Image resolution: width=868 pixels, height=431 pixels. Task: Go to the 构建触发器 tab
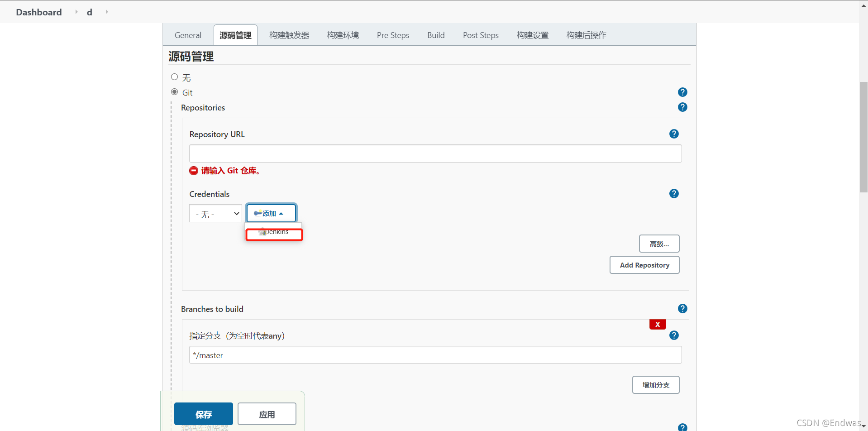click(289, 35)
